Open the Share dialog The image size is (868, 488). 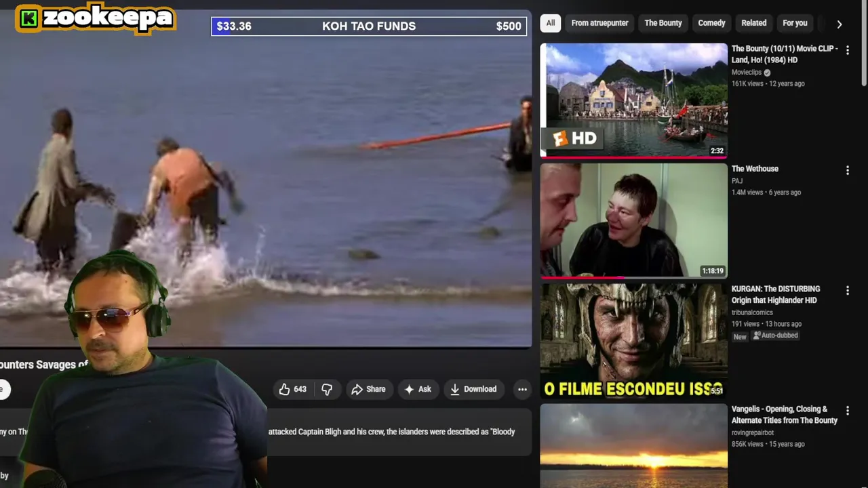point(368,389)
